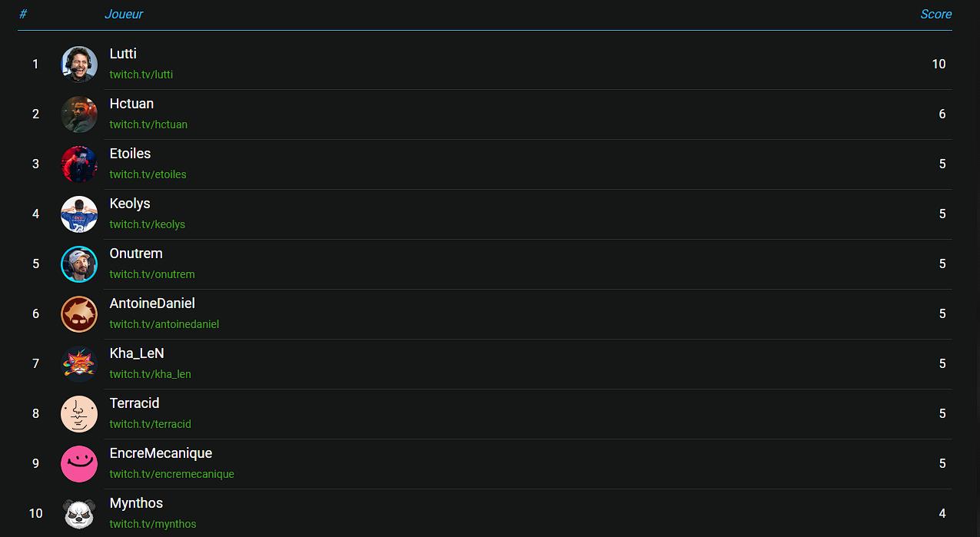The image size is (980, 537).
Task: Click EncreMecanique's pink smiley avatar
Action: pos(79,464)
